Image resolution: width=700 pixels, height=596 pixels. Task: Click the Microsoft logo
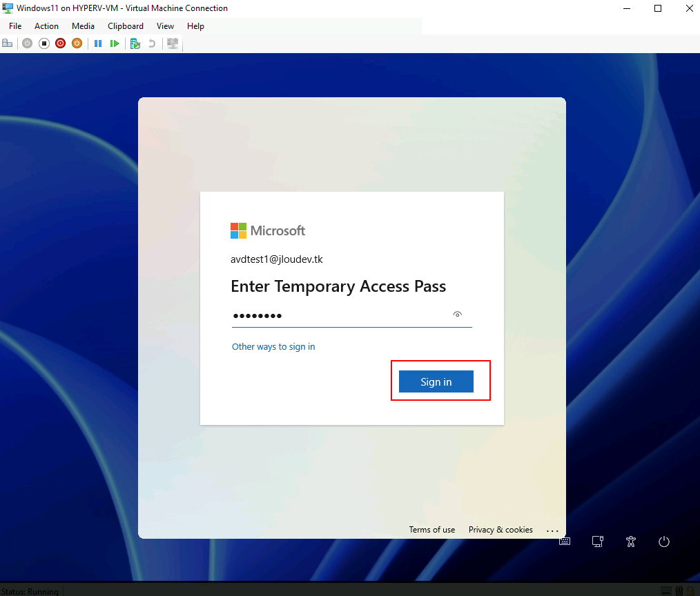pos(268,230)
